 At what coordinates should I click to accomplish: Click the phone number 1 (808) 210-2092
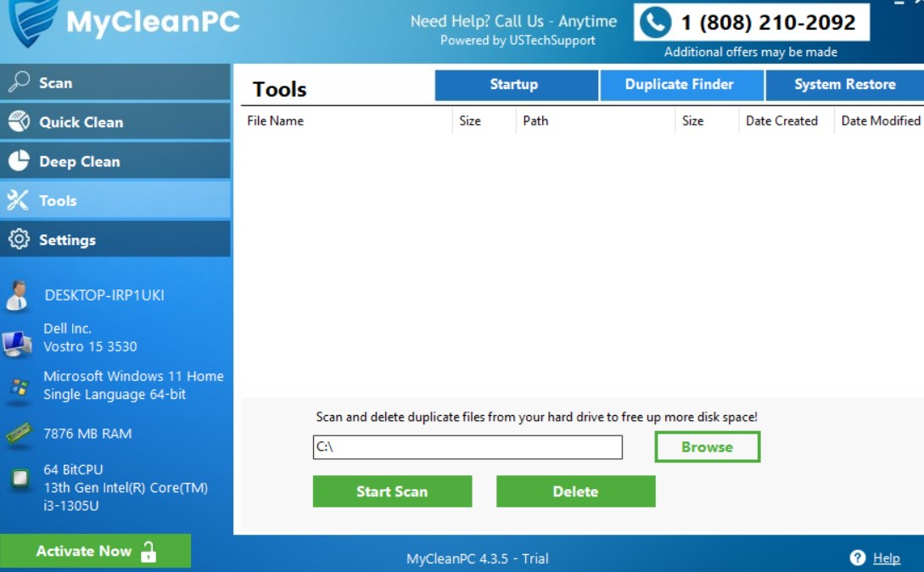click(768, 23)
